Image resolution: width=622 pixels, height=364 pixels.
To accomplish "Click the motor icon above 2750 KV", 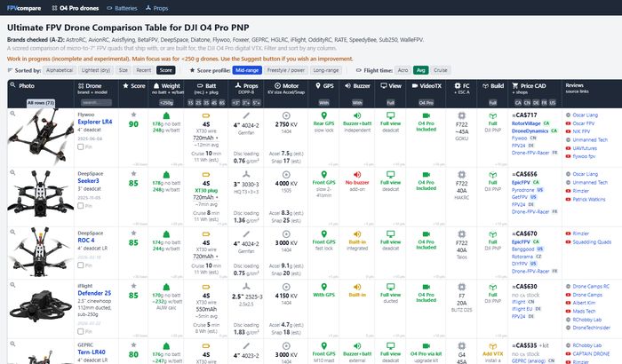I will coord(286,115).
